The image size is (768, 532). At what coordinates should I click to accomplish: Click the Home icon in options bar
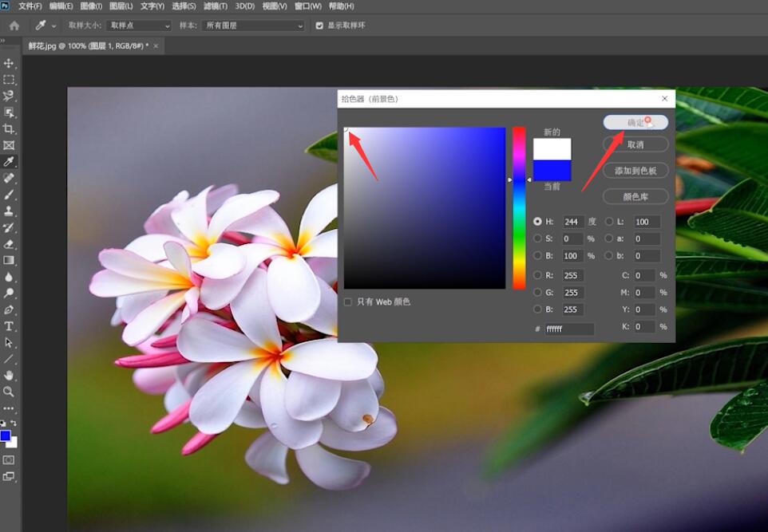coord(14,26)
